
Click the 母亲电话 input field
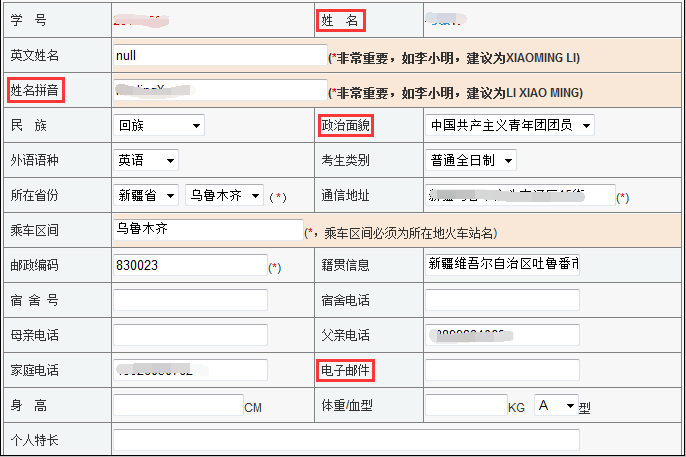[x=190, y=335]
